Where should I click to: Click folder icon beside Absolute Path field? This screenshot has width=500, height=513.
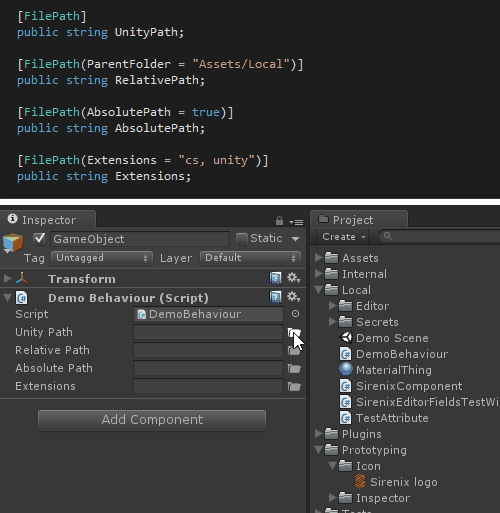click(x=294, y=368)
